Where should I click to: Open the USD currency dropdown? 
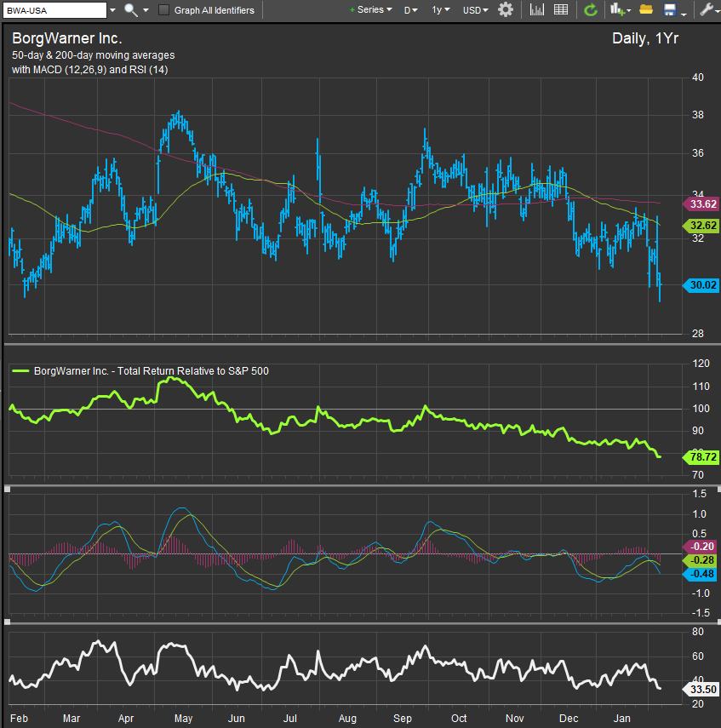pyautogui.click(x=475, y=10)
